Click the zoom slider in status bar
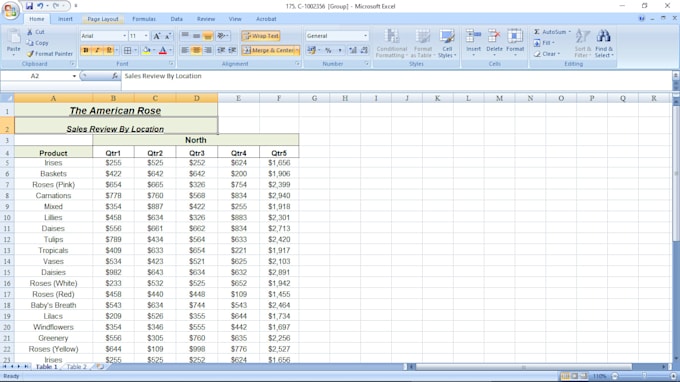 644,376
